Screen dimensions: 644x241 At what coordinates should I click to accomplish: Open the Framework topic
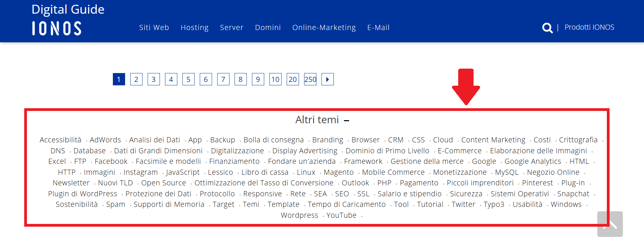coord(363,161)
